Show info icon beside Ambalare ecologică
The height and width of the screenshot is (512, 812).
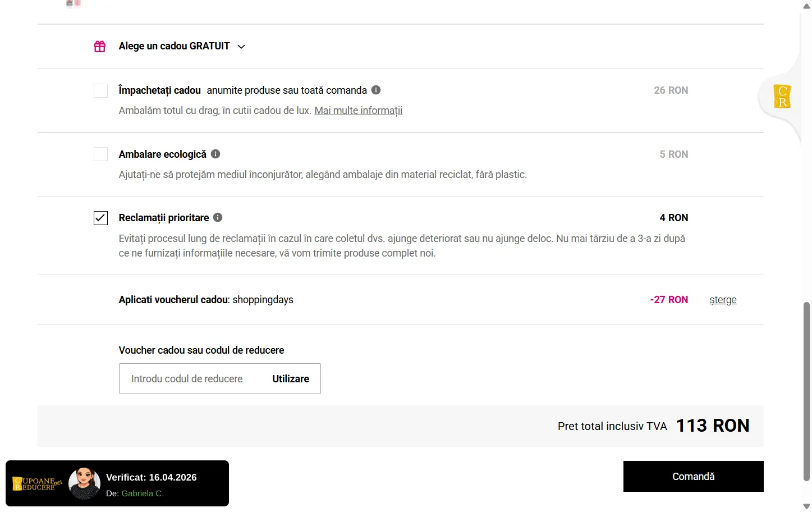tap(215, 154)
